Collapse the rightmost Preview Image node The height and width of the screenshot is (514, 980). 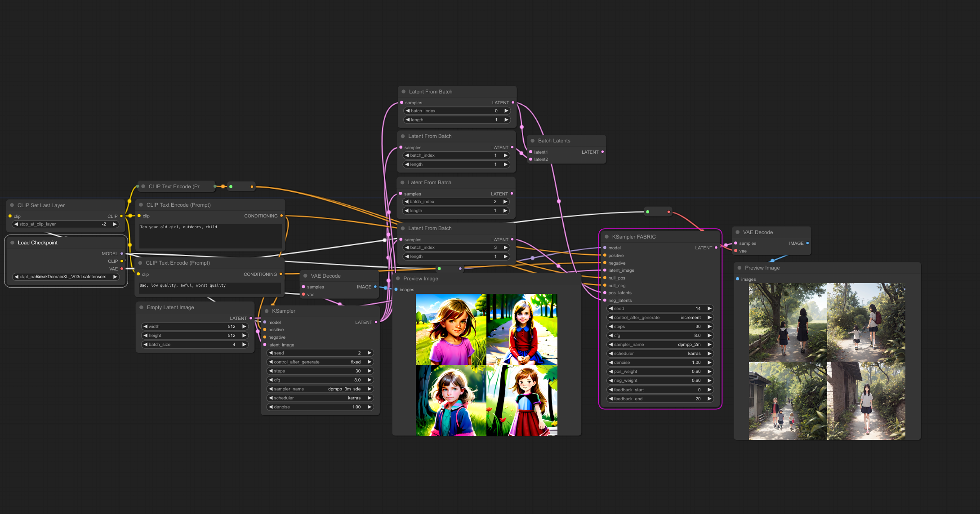click(x=739, y=267)
